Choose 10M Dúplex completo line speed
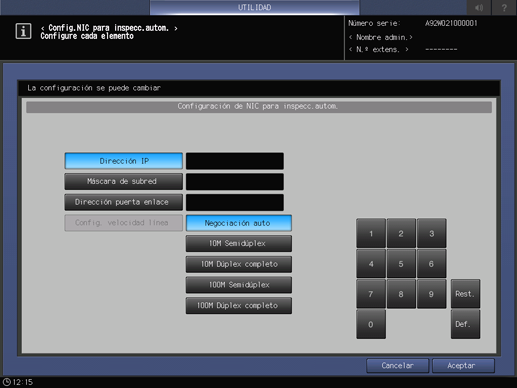Image resolution: width=517 pixels, height=388 pixels. coord(239,264)
